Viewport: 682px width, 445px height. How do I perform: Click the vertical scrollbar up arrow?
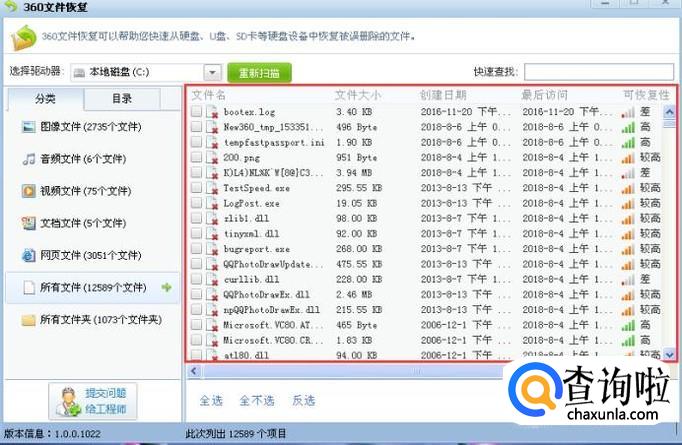[x=669, y=113]
